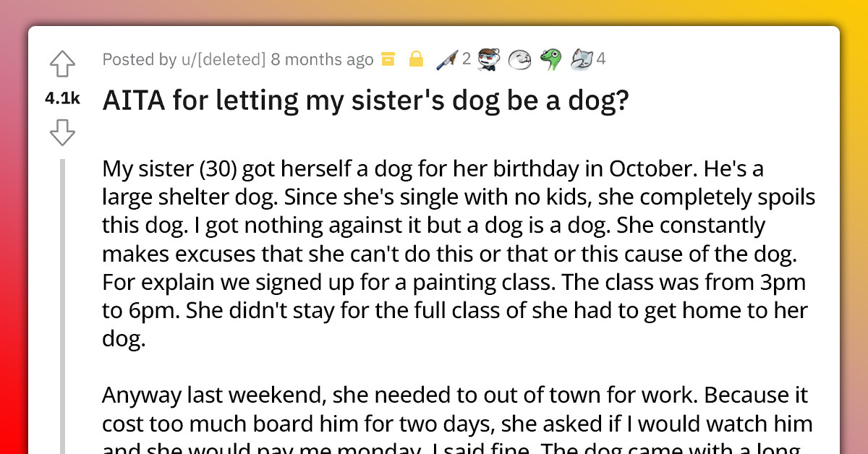The height and width of the screenshot is (454, 868).
Task: Downvote the AITA post
Action: click(x=63, y=132)
